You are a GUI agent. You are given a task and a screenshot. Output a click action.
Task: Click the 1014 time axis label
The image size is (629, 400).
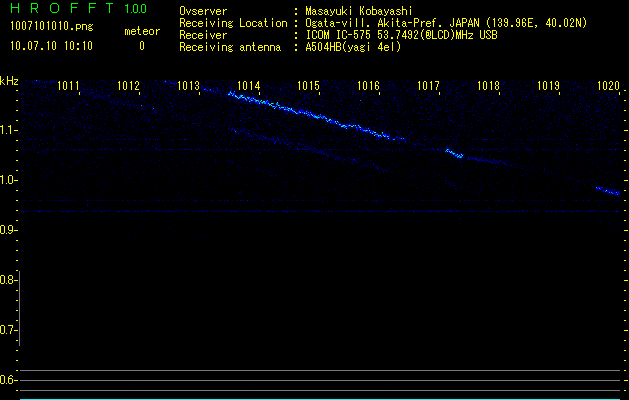[249, 86]
